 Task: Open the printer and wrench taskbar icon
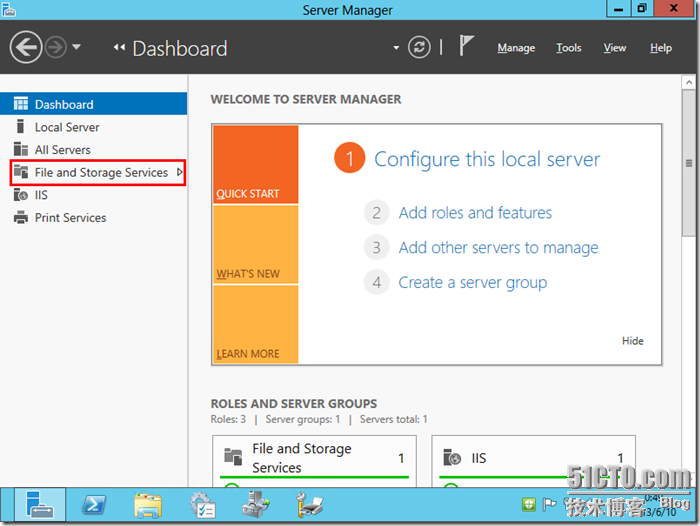(x=309, y=505)
